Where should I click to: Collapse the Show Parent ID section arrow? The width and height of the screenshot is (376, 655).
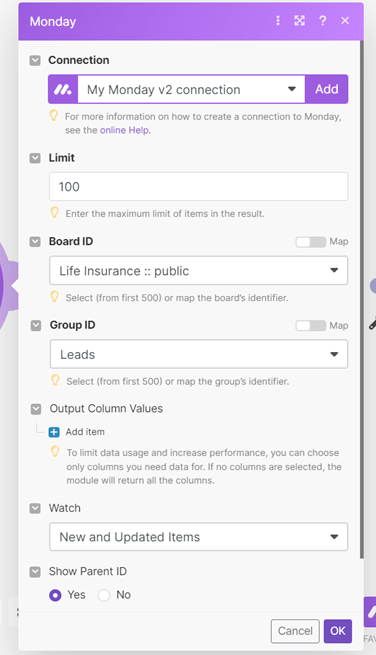(35, 571)
